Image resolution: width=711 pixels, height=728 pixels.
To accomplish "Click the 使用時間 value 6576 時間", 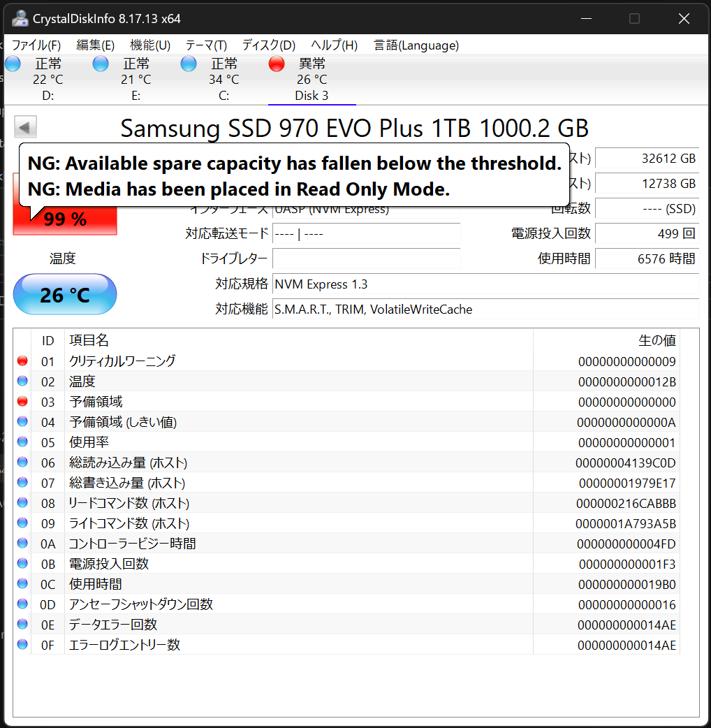I will (x=647, y=259).
